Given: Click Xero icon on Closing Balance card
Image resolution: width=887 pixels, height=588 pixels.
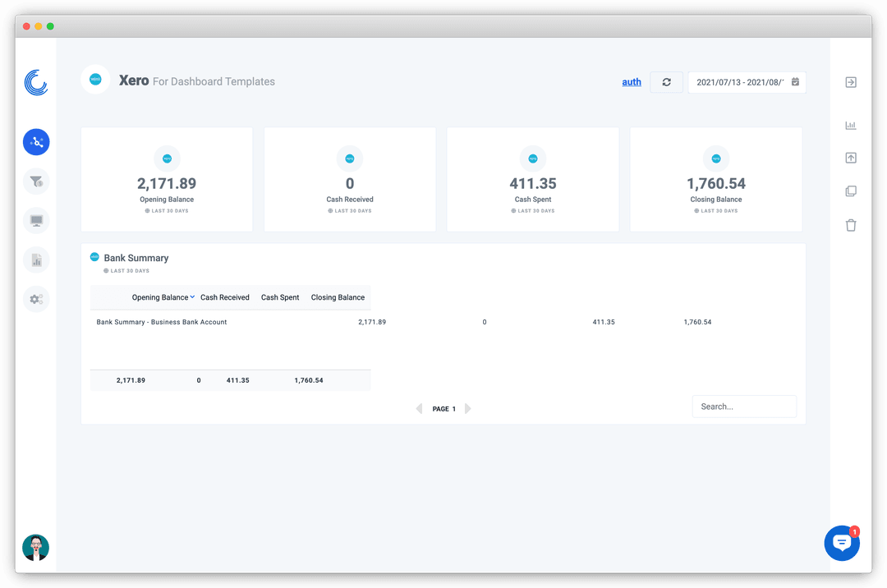Looking at the screenshot, I should (x=716, y=158).
